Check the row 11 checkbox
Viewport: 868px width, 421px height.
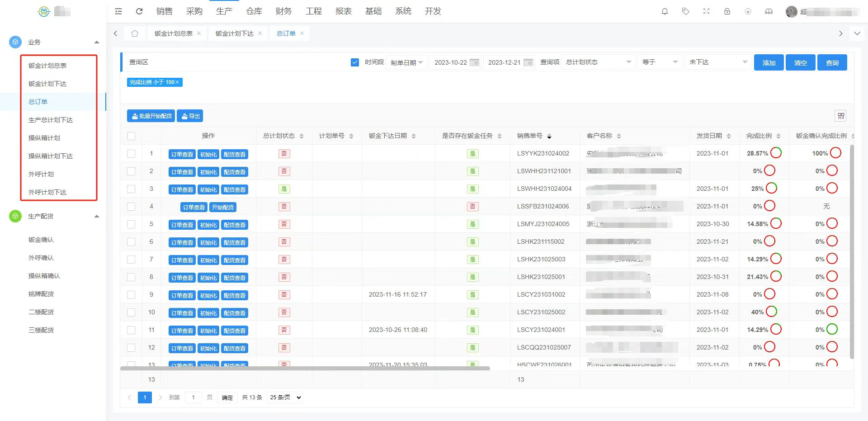click(x=131, y=330)
